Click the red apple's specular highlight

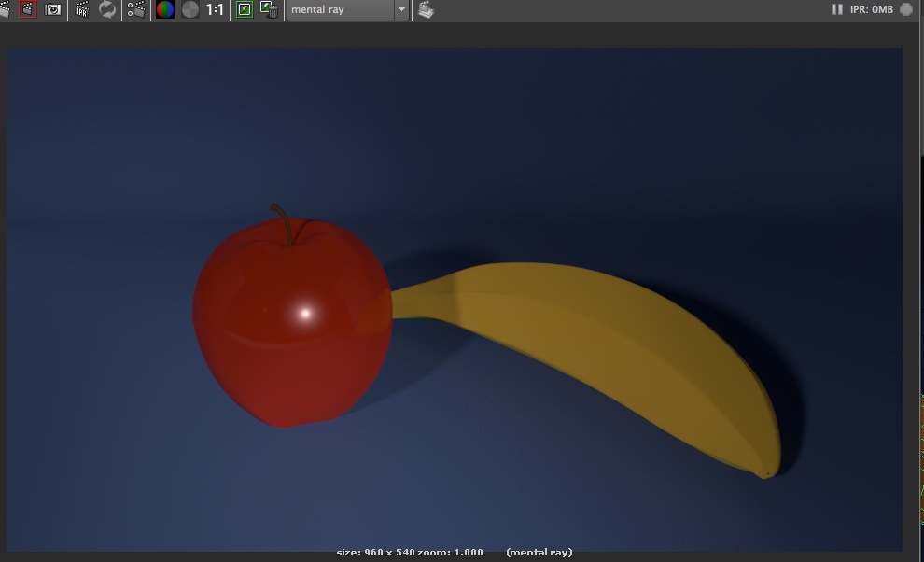click(304, 314)
